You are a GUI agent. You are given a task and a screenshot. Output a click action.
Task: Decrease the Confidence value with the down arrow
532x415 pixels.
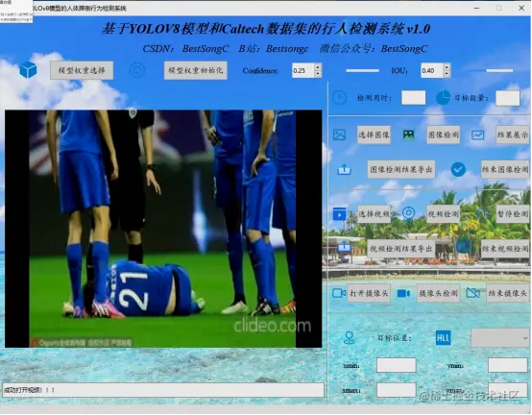318,74
